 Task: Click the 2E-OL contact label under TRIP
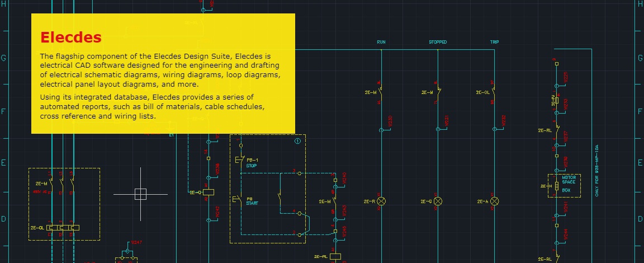[x=482, y=92]
